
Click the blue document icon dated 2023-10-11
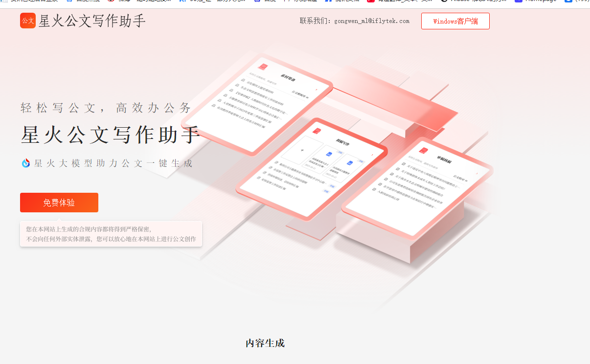pyautogui.click(x=329, y=154)
